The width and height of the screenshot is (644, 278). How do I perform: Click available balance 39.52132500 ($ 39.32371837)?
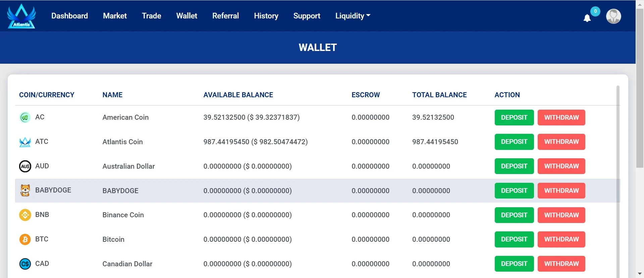[252, 117]
